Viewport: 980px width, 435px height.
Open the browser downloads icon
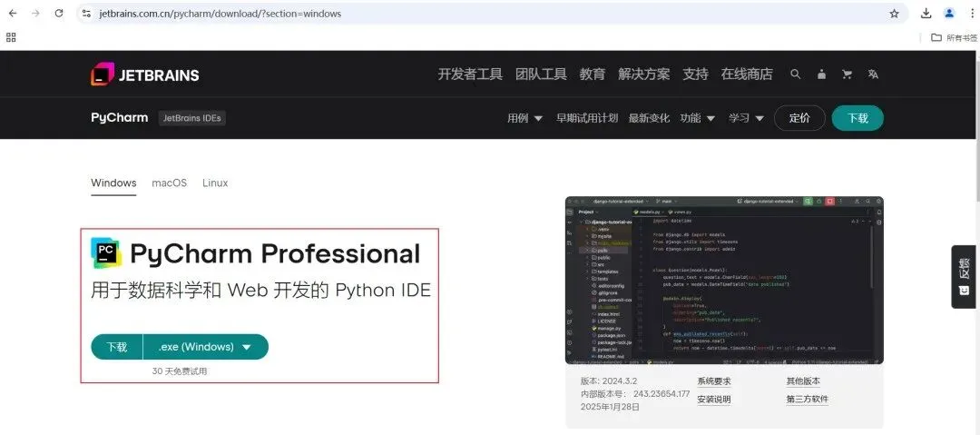(x=926, y=13)
